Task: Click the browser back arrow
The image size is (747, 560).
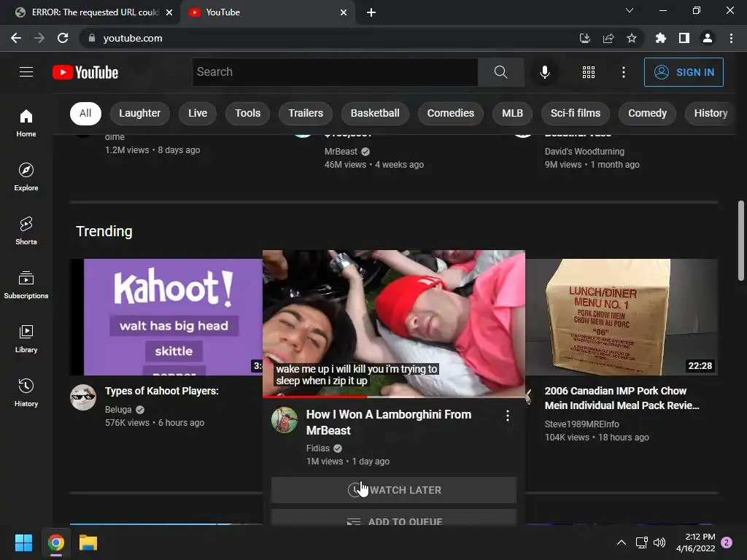Action: [x=16, y=38]
